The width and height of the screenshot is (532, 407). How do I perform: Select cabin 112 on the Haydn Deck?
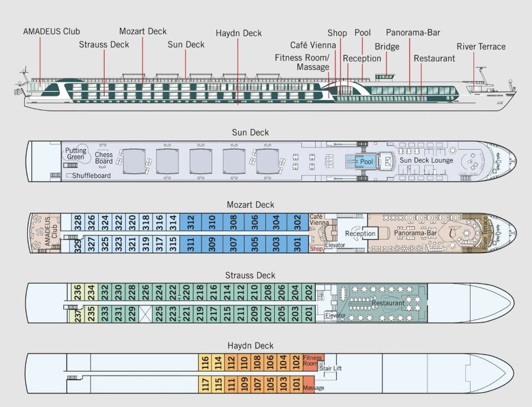coord(231,362)
